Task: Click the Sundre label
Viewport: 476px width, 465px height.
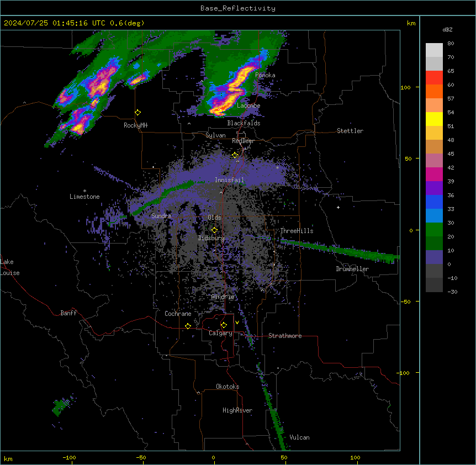Action: pos(161,216)
